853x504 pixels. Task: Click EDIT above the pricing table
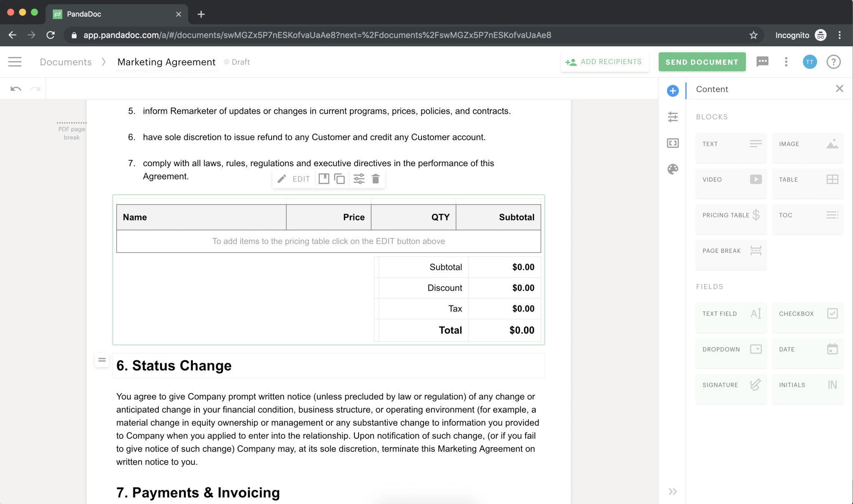click(294, 178)
